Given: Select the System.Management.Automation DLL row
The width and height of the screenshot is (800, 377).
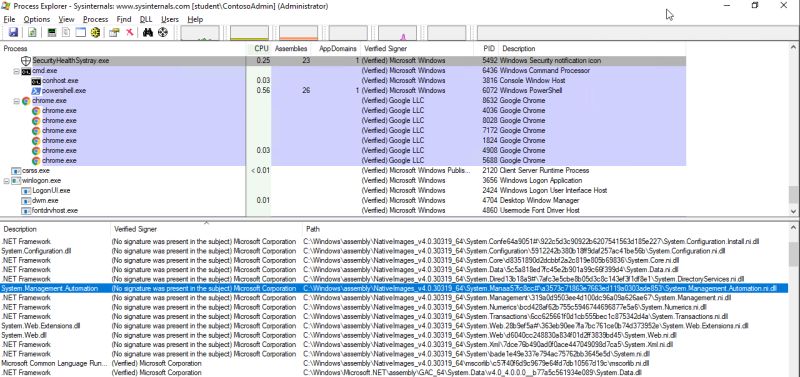Looking at the screenshot, I should 394,289.
